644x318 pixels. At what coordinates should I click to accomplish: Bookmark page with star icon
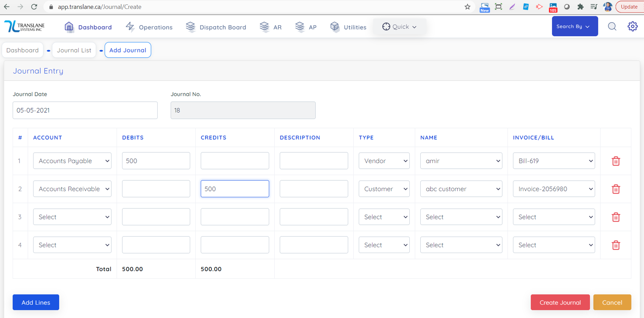tap(467, 7)
